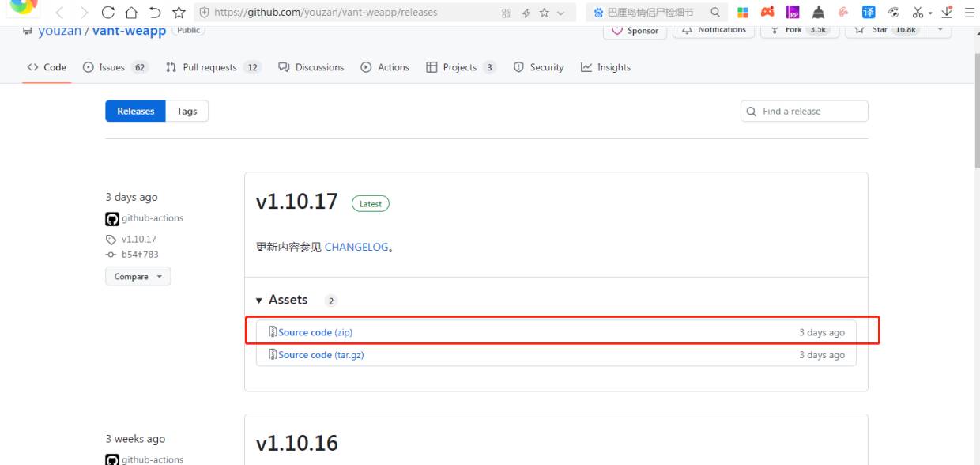Switch to the Security tab
Screen dimensions: 980x465
[539, 67]
